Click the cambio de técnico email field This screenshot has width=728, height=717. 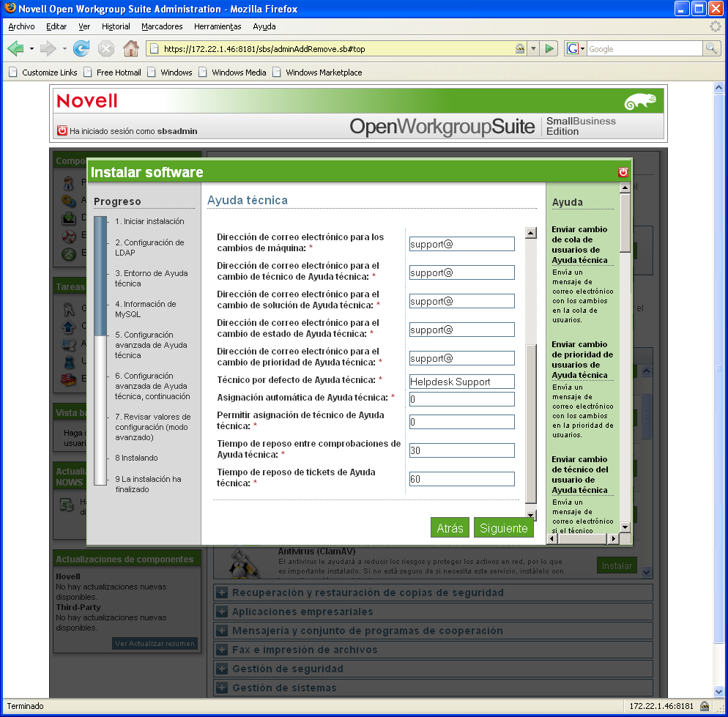pyautogui.click(x=461, y=272)
